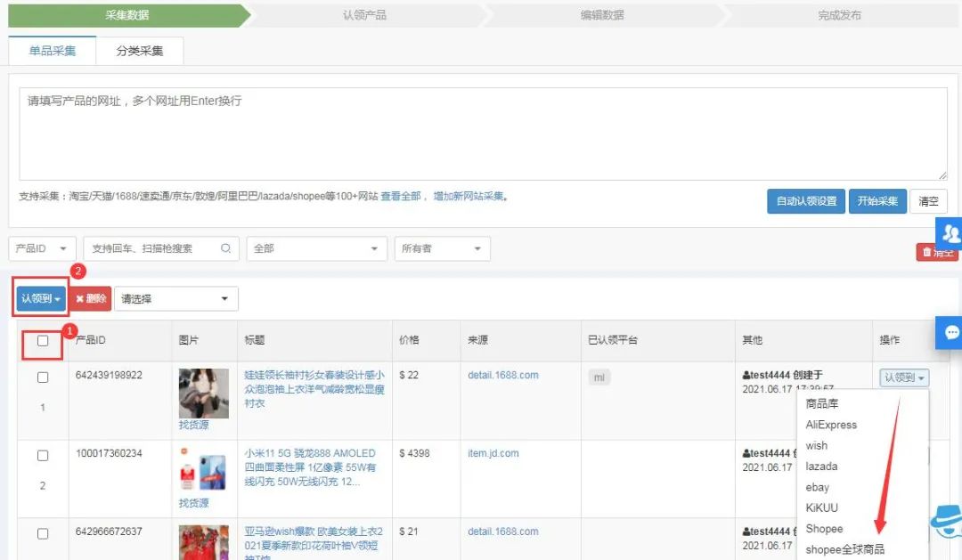Check the select-all checkbox in table header
Screen dimensions: 962x560
tap(42, 341)
